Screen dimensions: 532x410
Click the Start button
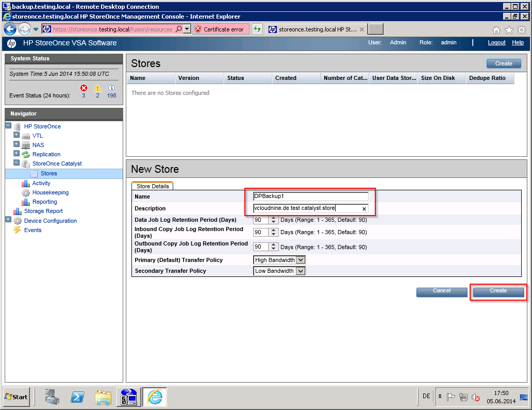16,397
